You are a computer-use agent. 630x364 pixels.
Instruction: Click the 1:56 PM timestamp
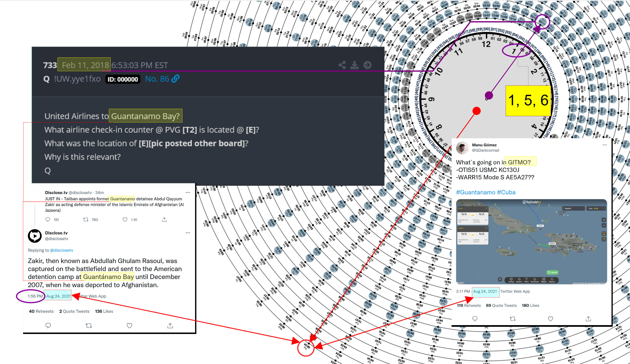coord(35,296)
